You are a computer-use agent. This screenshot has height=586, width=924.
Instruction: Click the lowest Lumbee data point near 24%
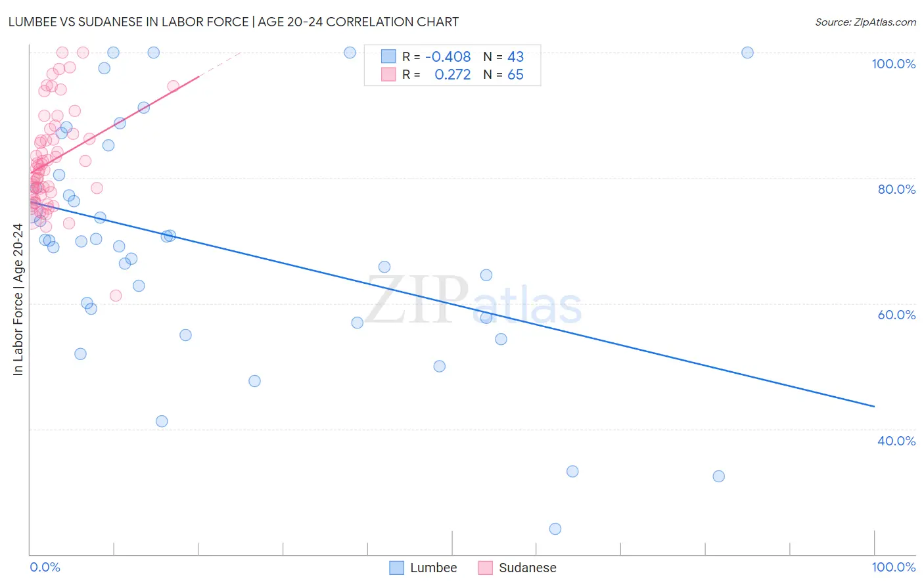click(x=555, y=529)
